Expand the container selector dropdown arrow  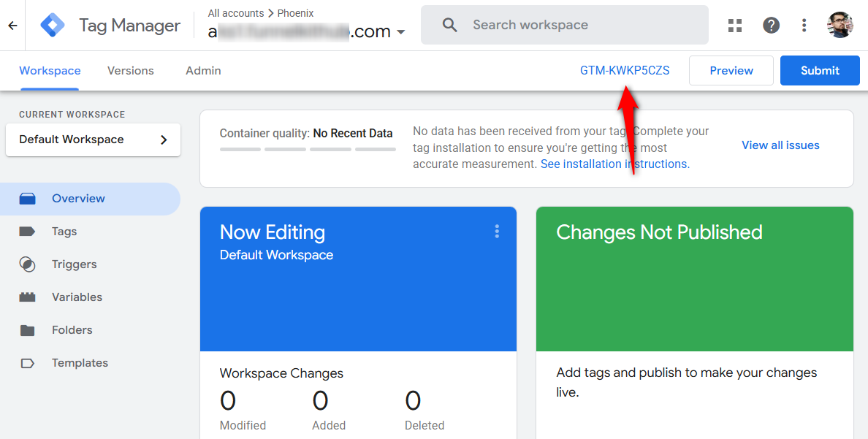coord(401,32)
